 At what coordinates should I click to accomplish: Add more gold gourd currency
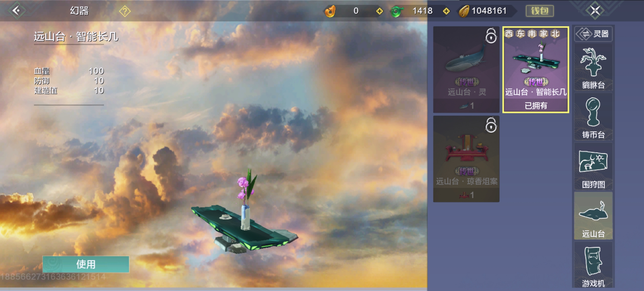point(379,11)
